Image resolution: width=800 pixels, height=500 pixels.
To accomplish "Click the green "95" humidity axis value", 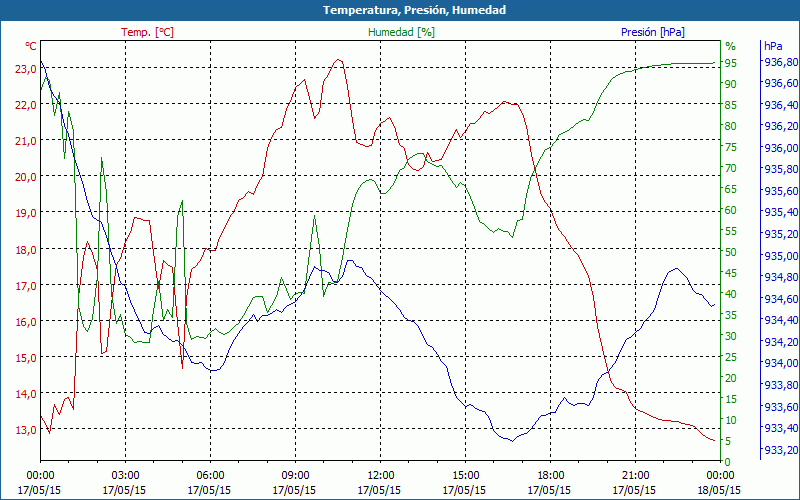I will tap(731, 63).
